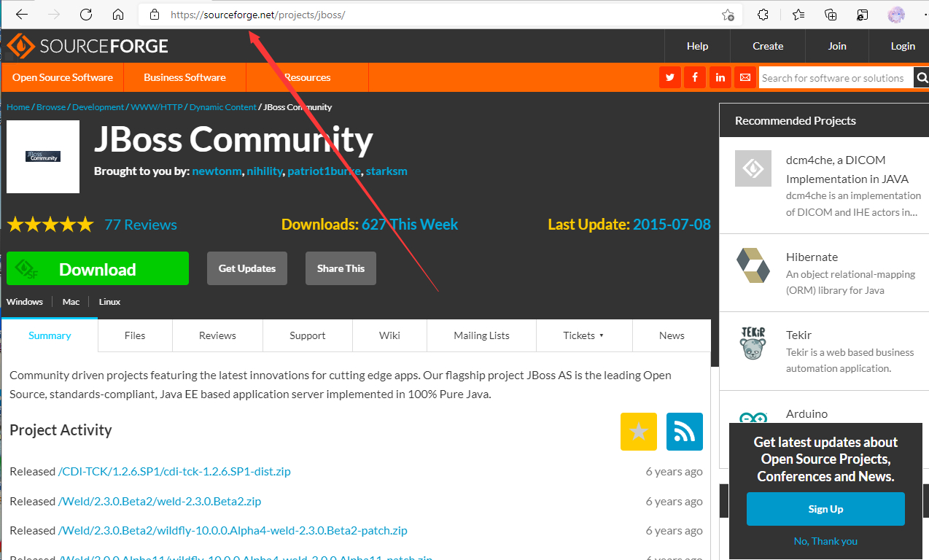Click the Browse breadcrumb link
This screenshot has width=929, height=560.
click(x=51, y=107)
